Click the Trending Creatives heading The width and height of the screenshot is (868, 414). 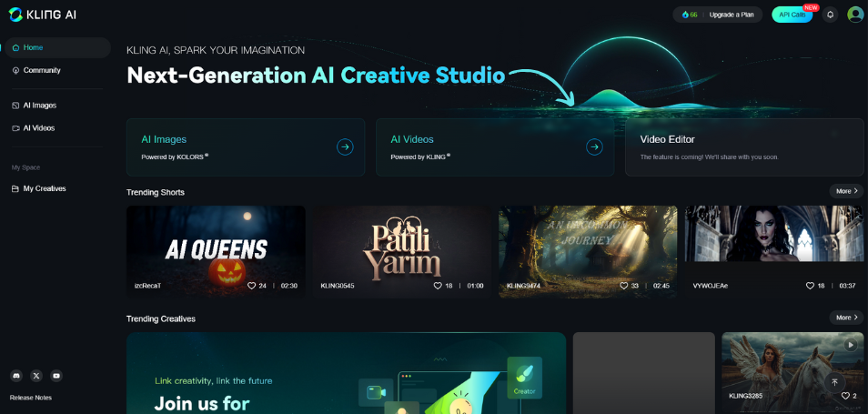pos(161,318)
